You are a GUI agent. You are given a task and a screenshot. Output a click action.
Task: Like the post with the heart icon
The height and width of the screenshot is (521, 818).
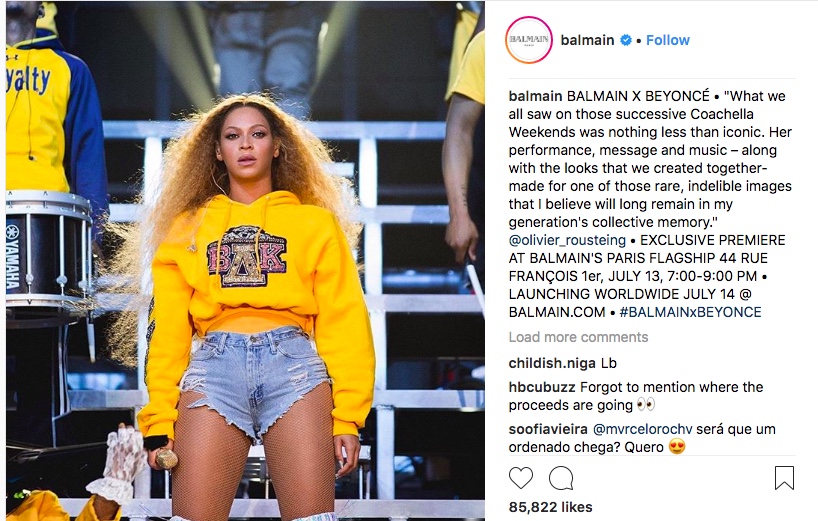[x=521, y=478]
